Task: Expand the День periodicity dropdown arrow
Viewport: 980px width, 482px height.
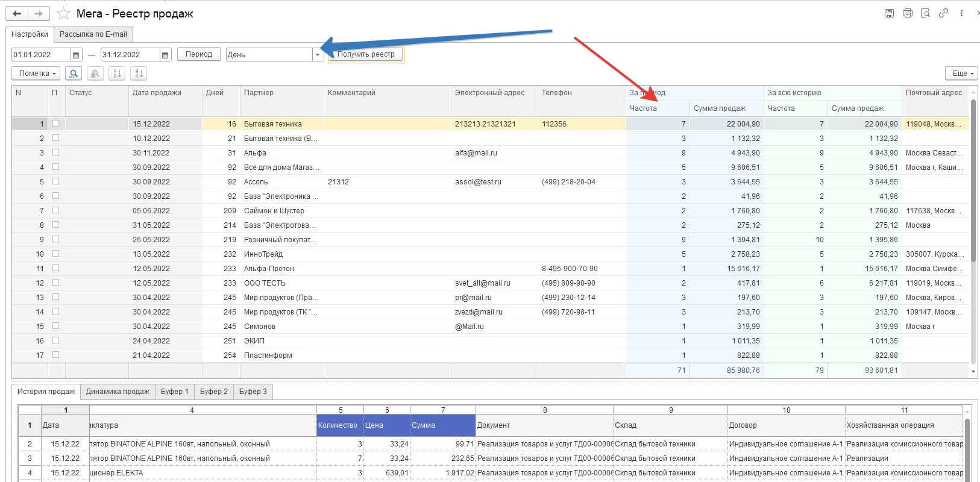Action: tap(317, 55)
